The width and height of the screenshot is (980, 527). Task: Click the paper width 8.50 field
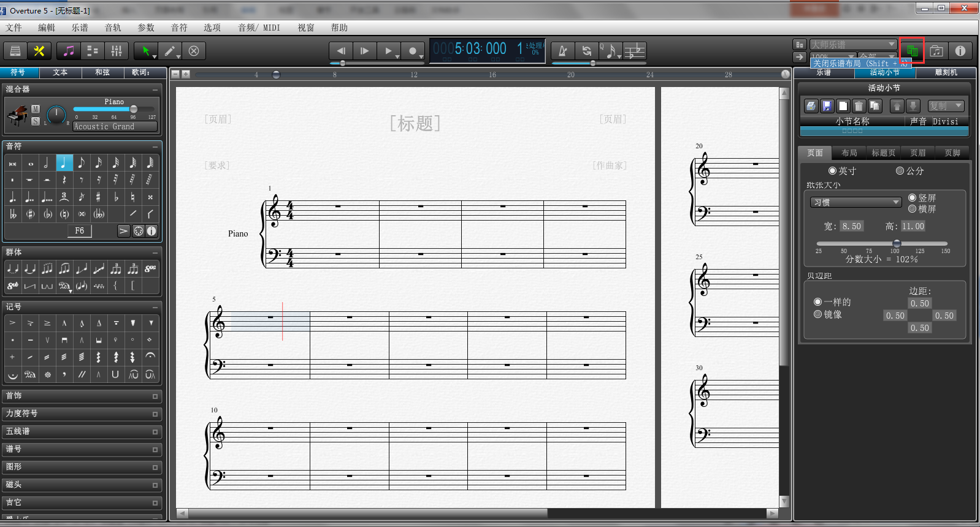(x=851, y=226)
